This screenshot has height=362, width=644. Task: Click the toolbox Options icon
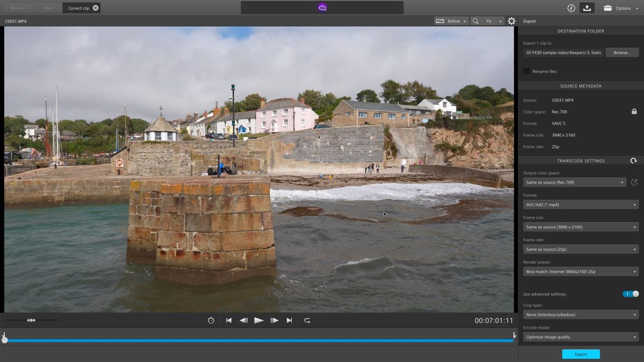tap(608, 8)
